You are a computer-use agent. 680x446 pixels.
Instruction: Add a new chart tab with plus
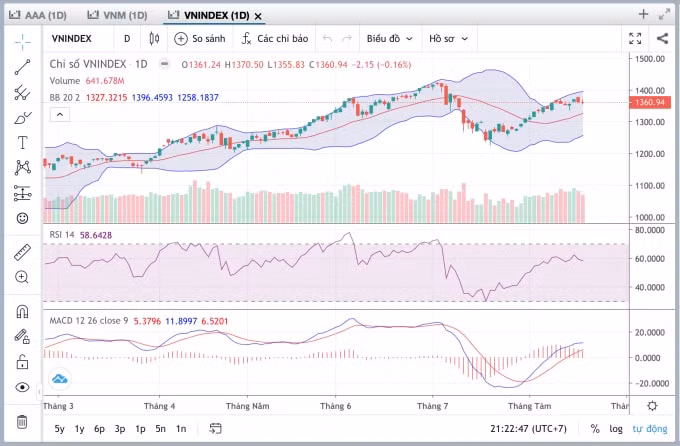coord(643,14)
